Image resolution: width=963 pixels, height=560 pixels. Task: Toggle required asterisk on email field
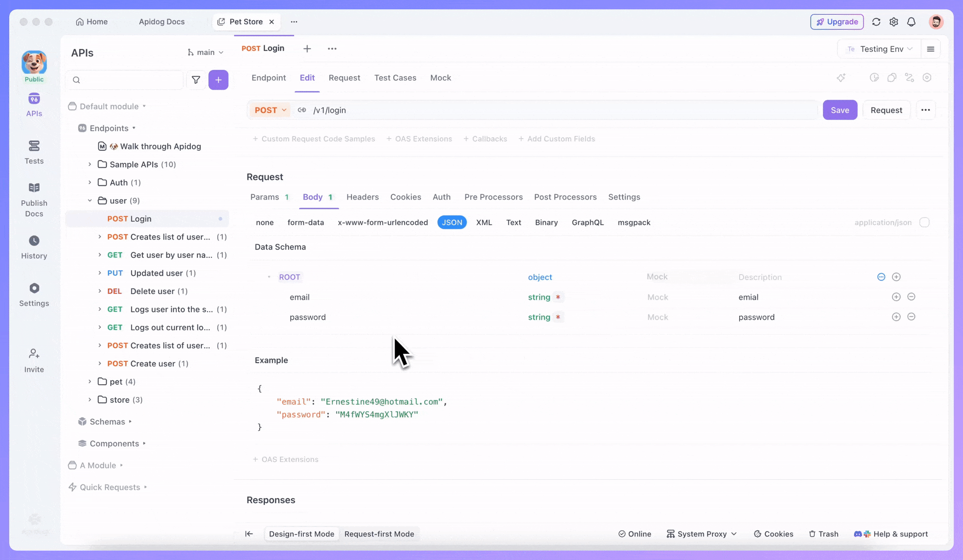point(558,297)
